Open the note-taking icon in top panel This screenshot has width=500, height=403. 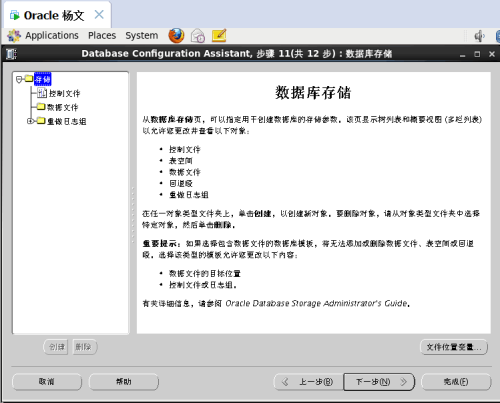(x=219, y=36)
